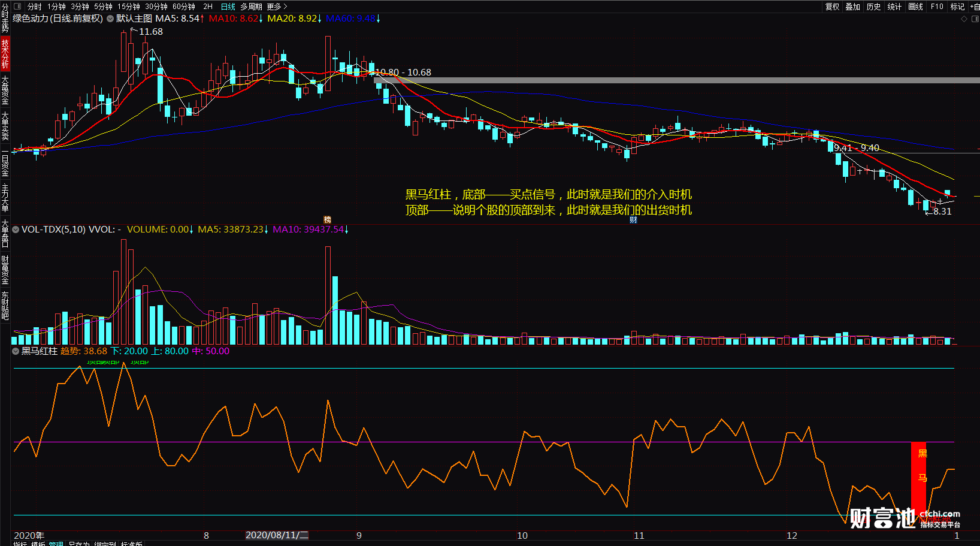980x546 pixels.
Task: Click the volume MA5: 33873.23 value
Action: pos(233,230)
